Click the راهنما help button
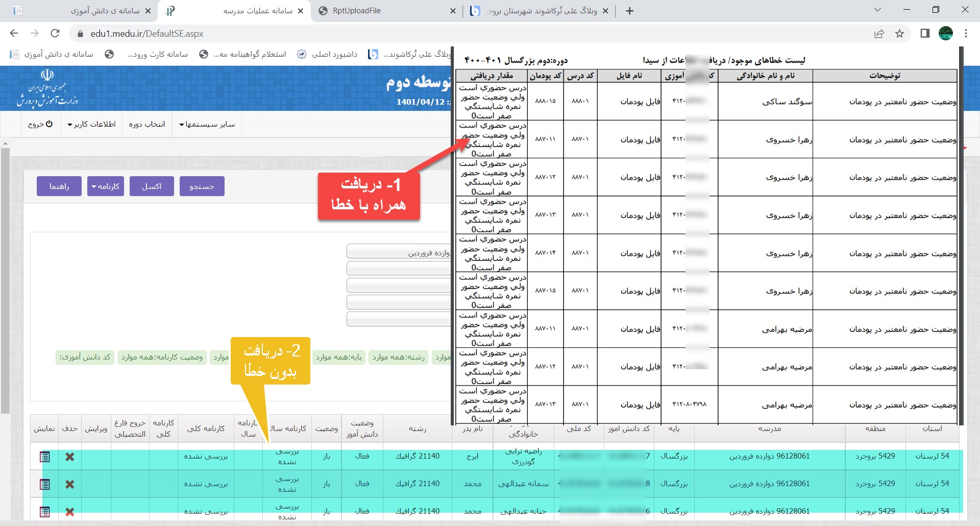The image size is (980, 526). pos(59,186)
